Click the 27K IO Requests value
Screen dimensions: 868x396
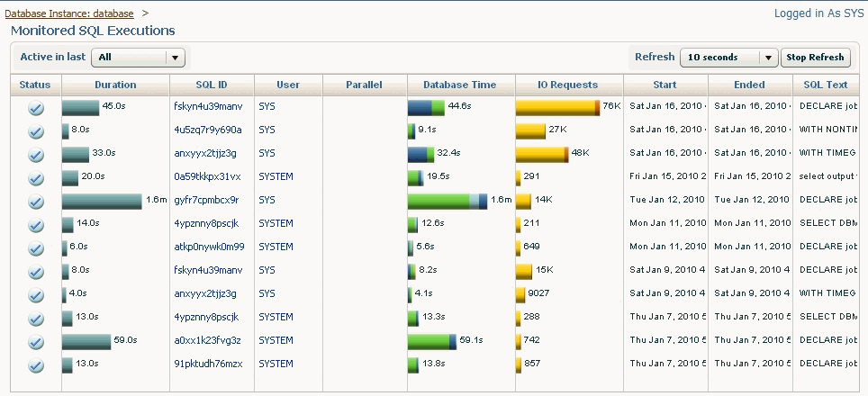pyautogui.click(x=556, y=130)
